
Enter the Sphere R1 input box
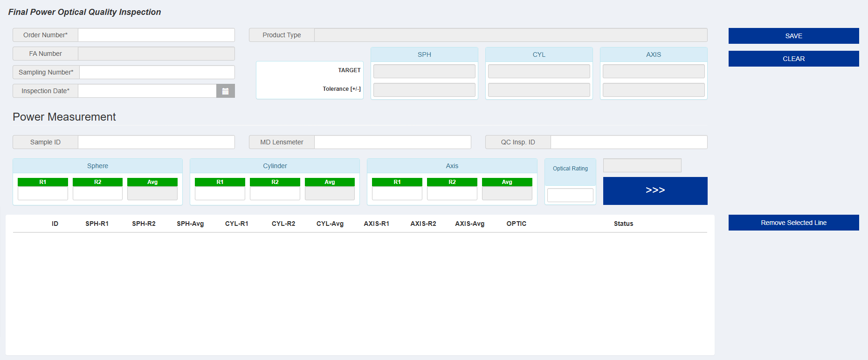43,193
